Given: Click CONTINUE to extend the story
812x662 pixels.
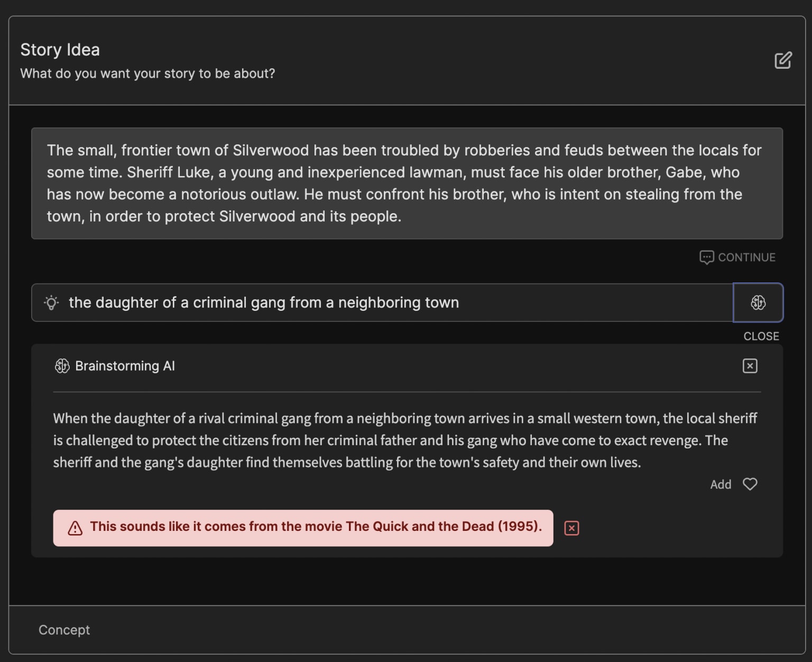Looking at the screenshot, I should pyautogui.click(x=745, y=258).
